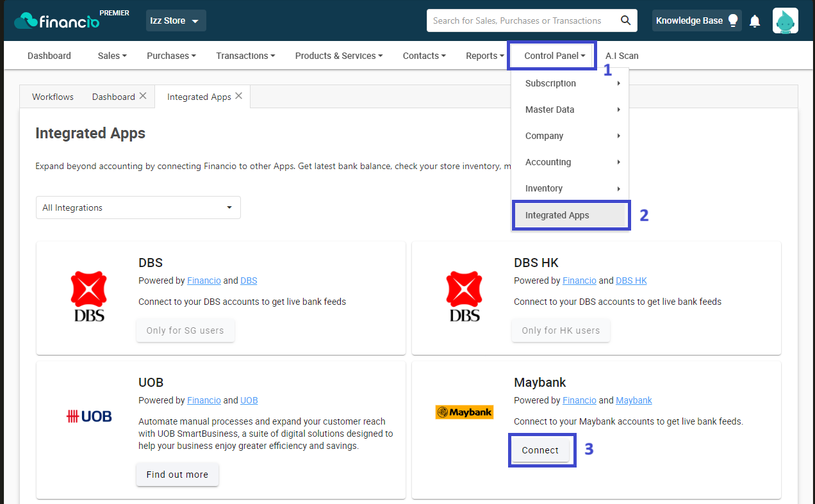815x504 pixels.
Task: Click the UOB logo
Action: [x=89, y=417]
